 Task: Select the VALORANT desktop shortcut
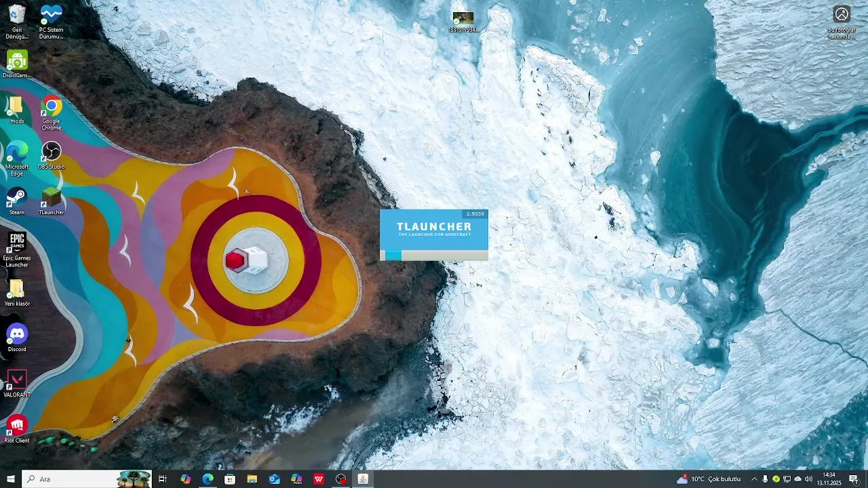[x=17, y=384]
